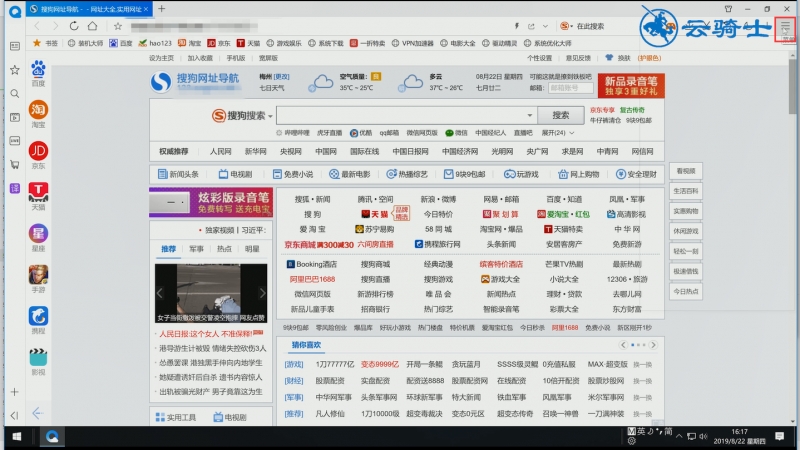Viewport: 800px width, 450px height.
Task: Open clock and date in taskbar
Action: click(740, 436)
